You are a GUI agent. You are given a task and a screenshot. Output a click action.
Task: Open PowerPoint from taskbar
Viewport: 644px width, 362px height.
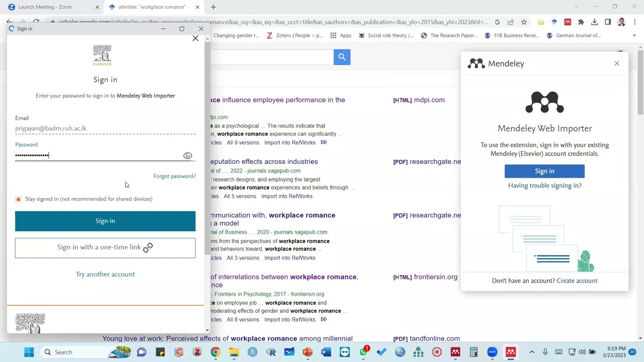pyautogui.click(x=307, y=352)
